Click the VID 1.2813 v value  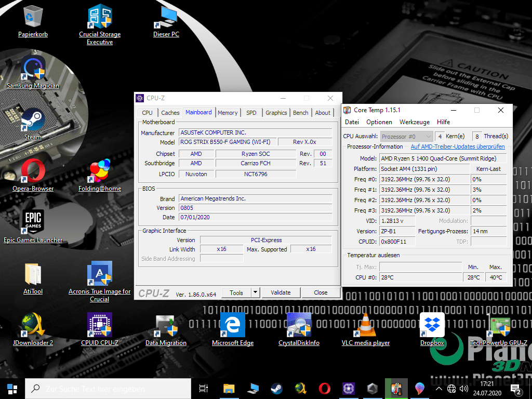pos(397,221)
